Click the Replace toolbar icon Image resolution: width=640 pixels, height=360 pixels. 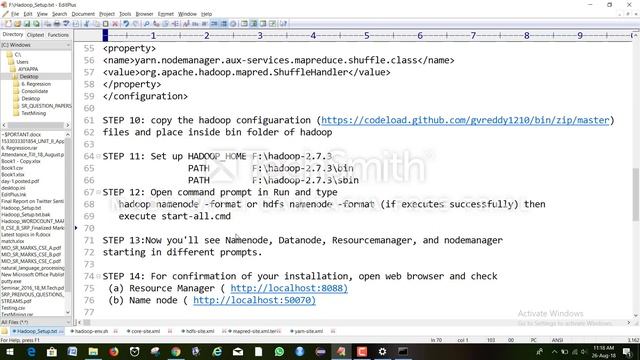point(156,24)
